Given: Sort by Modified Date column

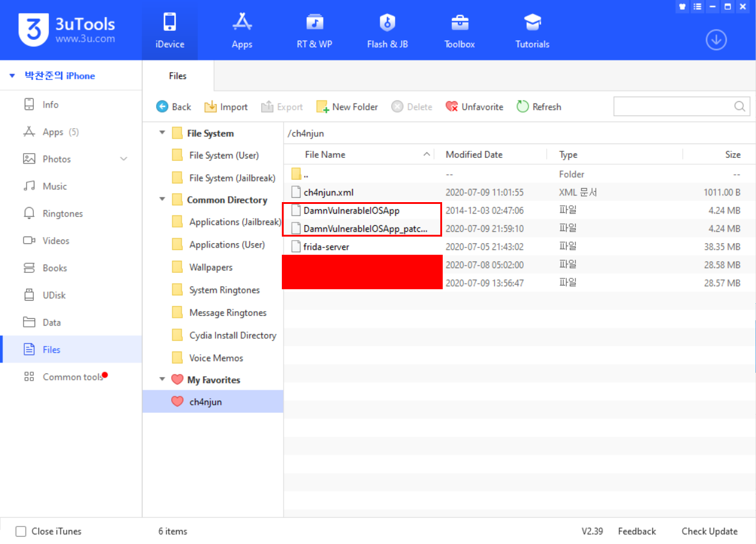Looking at the screenshot, I should pos(492,154).
